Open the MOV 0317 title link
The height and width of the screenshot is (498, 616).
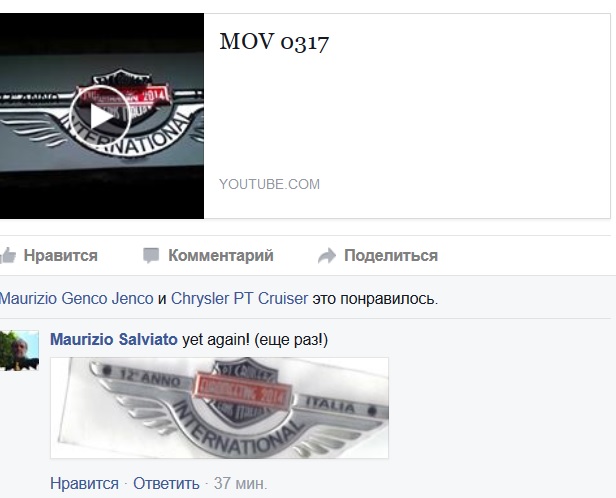(x=274, y=42)
